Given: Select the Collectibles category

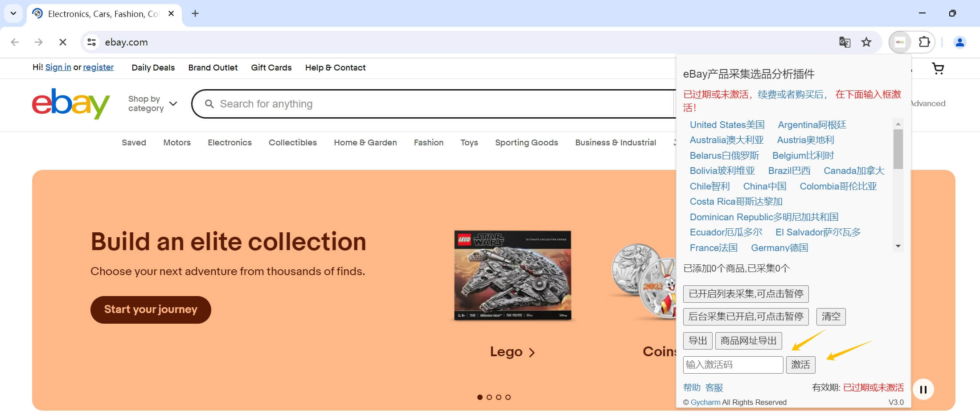Looking at the screenshot, I should [292, 142].
